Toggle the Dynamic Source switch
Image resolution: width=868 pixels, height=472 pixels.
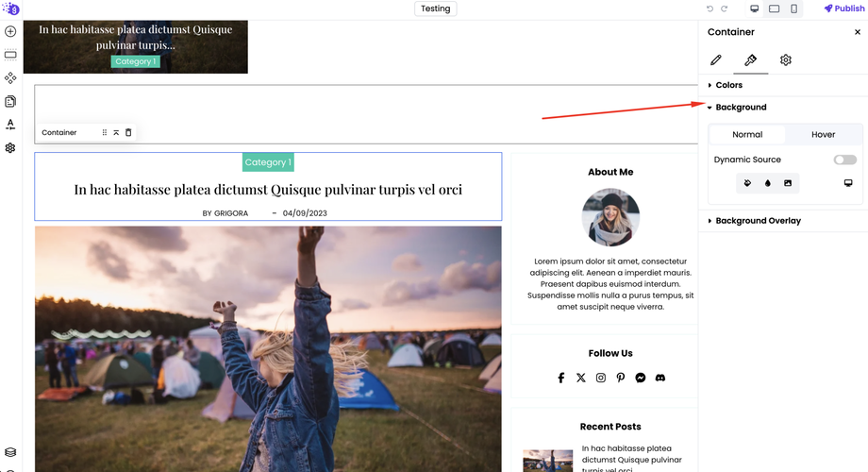click(844, 160)
